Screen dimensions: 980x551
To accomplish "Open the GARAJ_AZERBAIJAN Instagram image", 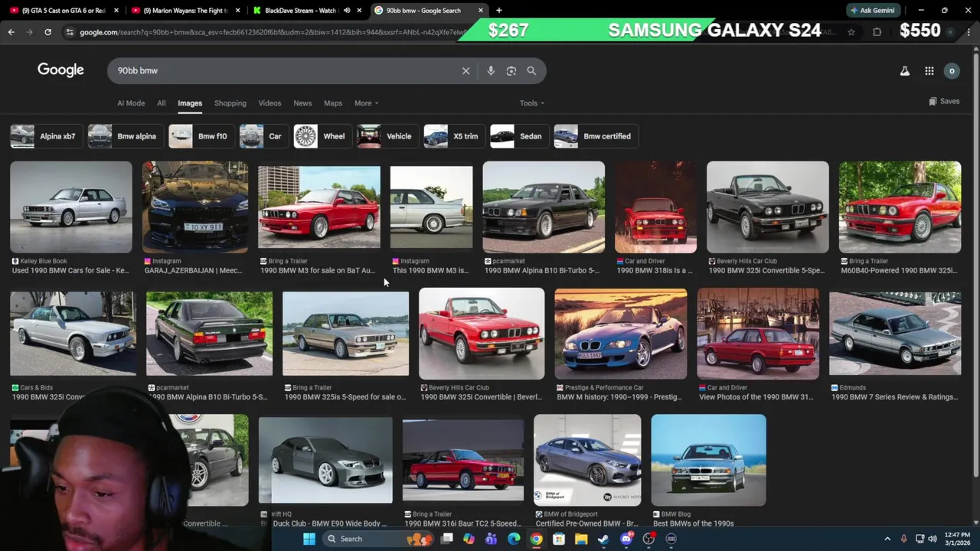I will (194, 207).
